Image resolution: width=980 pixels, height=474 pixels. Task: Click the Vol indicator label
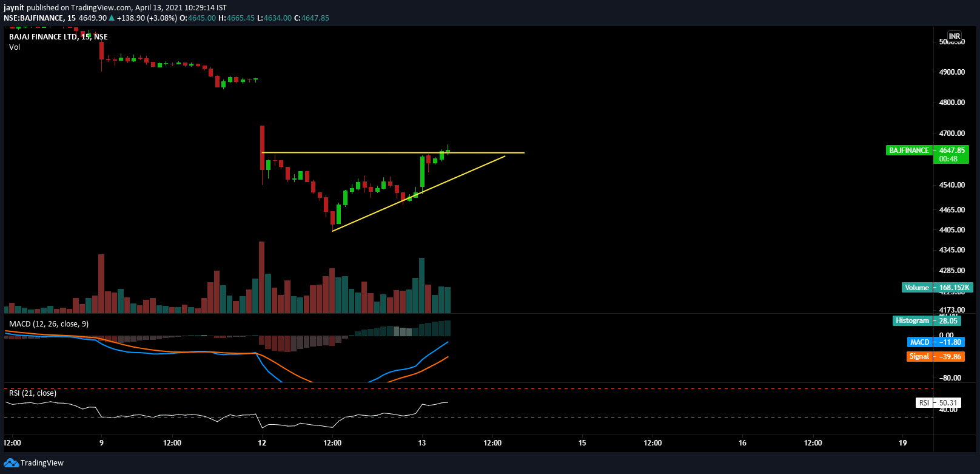click(15, 47)
